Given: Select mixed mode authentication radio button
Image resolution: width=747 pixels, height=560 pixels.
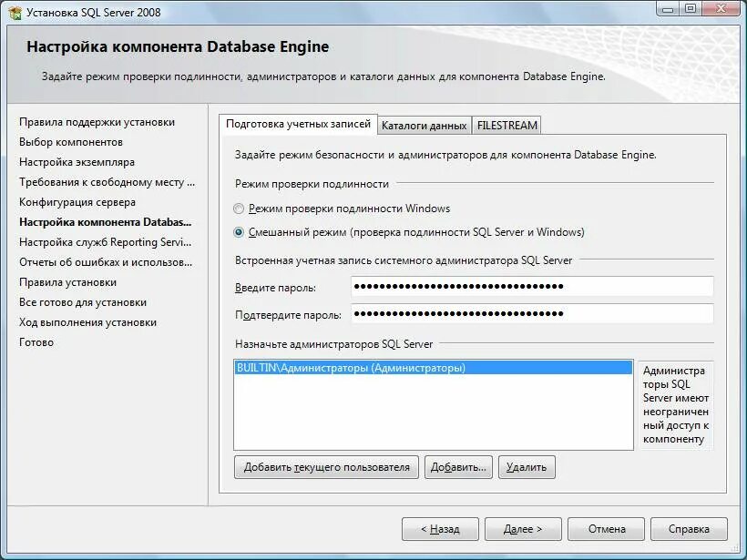Looking at the screenshot, I should [x=238, y=232].
